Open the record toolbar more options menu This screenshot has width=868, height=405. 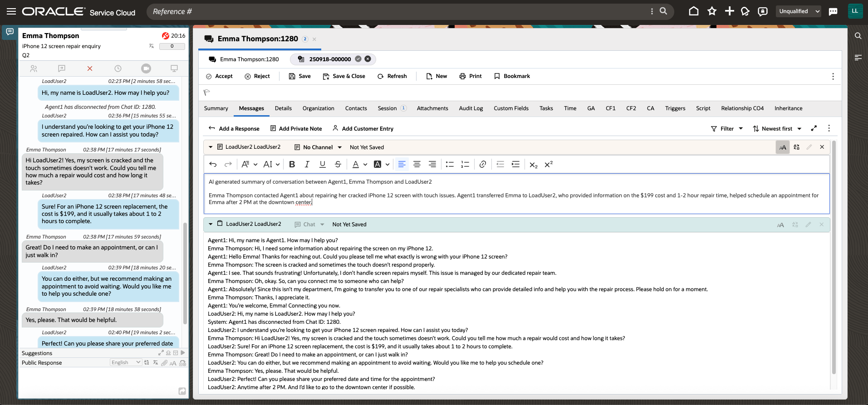click(x=833, y=76)
